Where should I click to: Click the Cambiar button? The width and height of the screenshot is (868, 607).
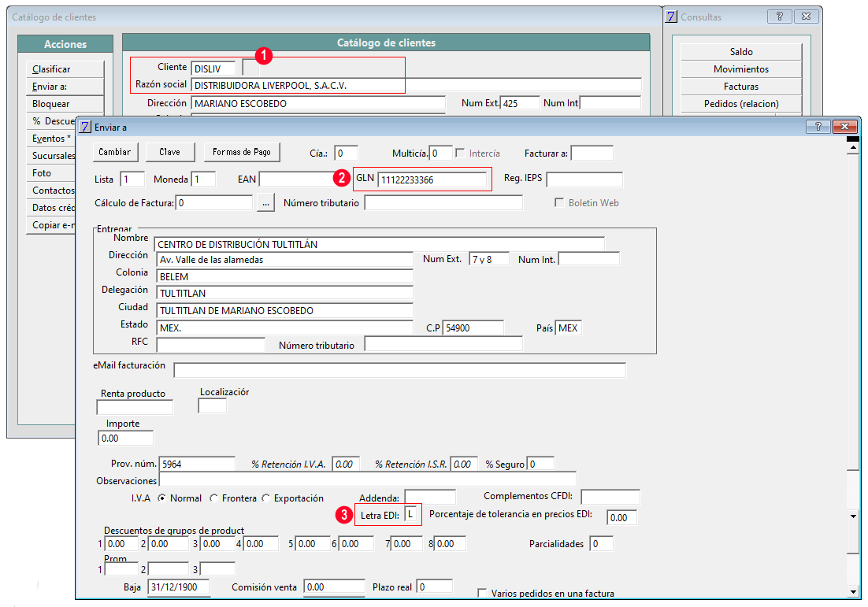click(114, 152)
